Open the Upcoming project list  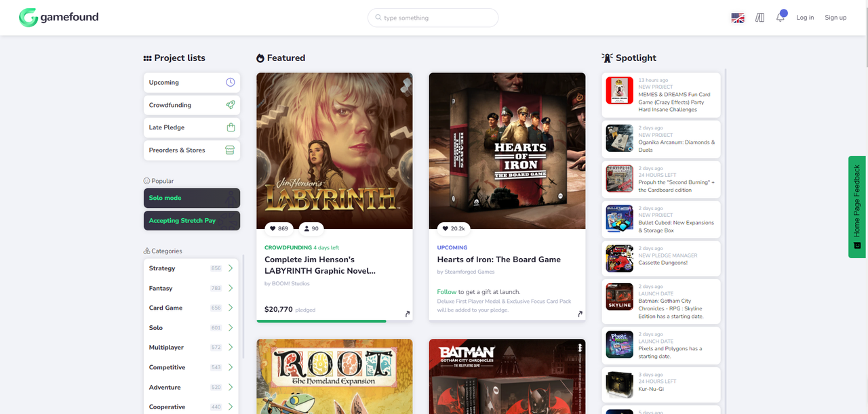coord(192,83)
